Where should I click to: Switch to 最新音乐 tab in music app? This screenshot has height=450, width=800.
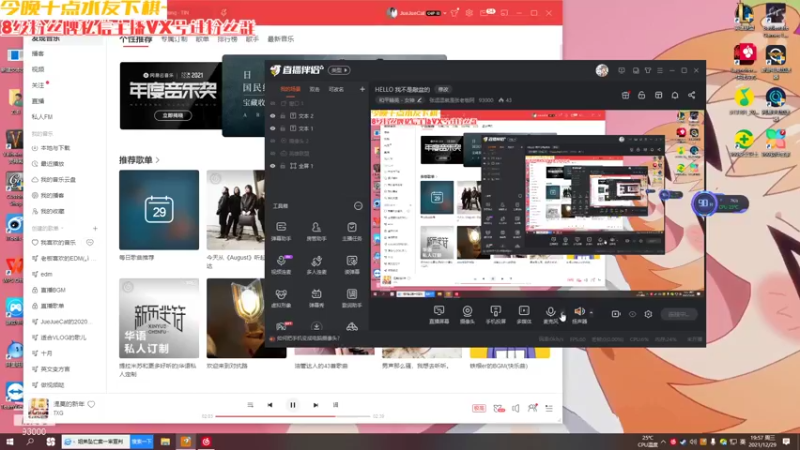click(x=281, y=39)
